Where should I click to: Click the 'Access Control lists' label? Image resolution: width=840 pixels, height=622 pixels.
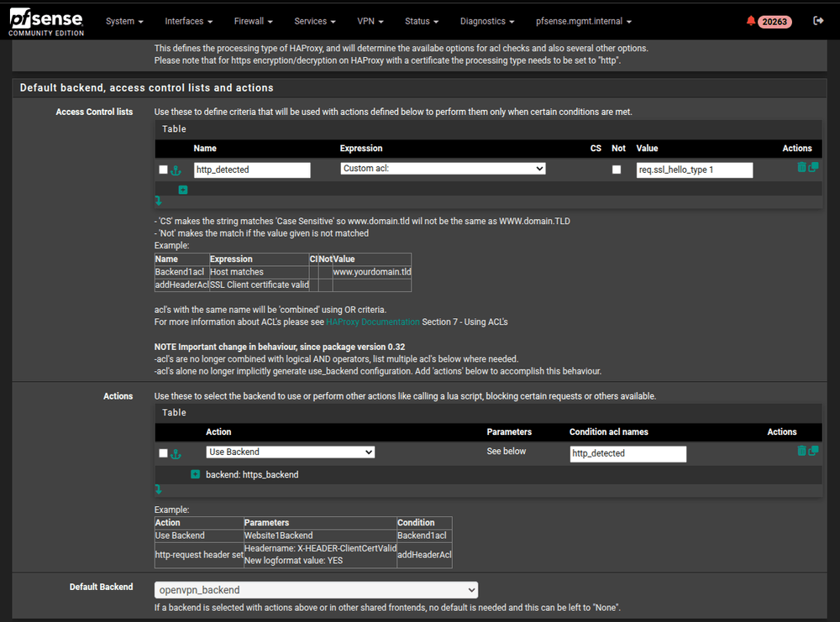(94, 112)
